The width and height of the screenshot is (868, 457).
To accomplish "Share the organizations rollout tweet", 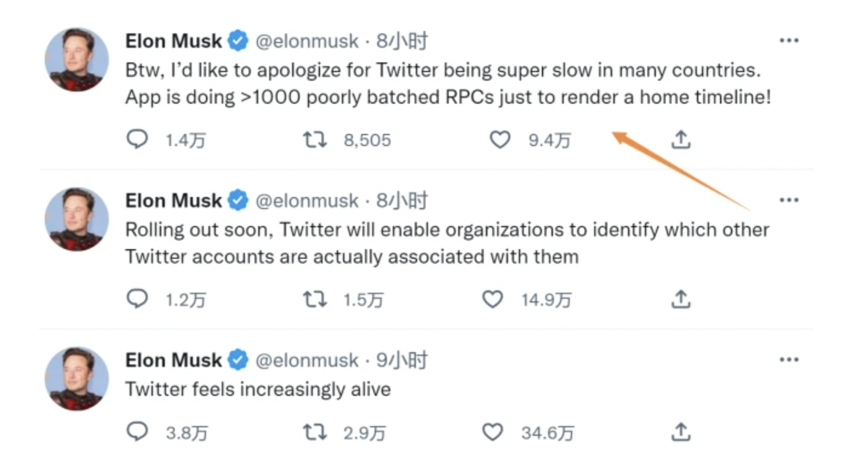I will [x=681, y=299].
